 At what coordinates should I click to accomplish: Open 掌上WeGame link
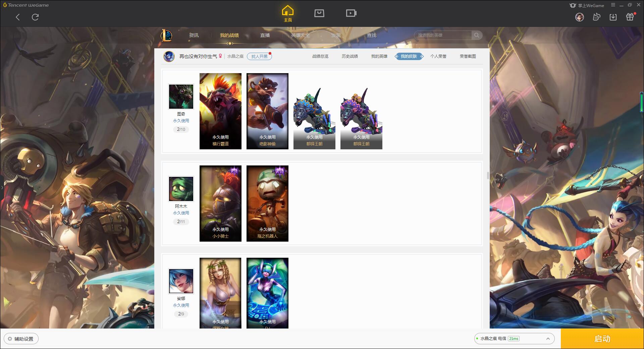587,5
